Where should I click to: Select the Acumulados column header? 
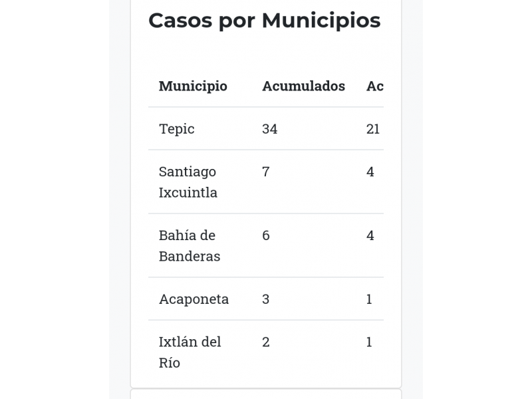[304, 86]
